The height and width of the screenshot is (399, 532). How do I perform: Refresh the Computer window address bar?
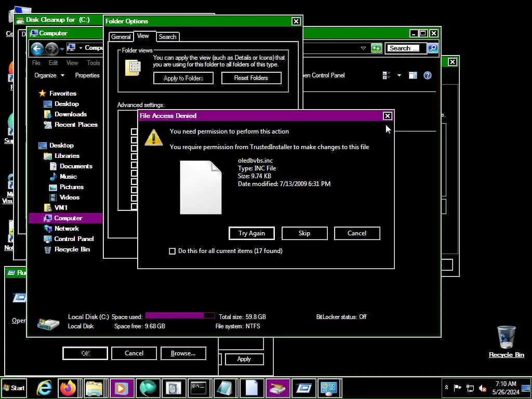point(376,48)
